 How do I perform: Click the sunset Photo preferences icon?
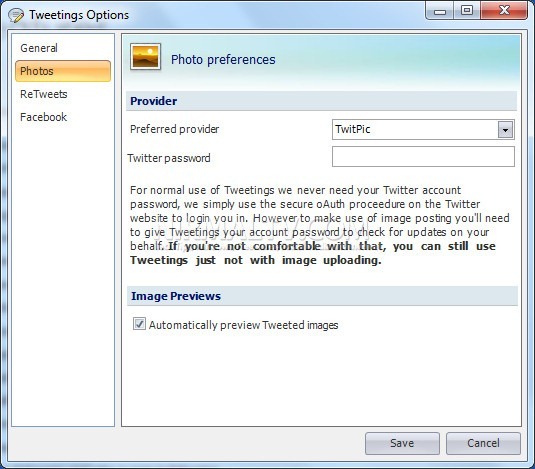click(x=145, y=57)
